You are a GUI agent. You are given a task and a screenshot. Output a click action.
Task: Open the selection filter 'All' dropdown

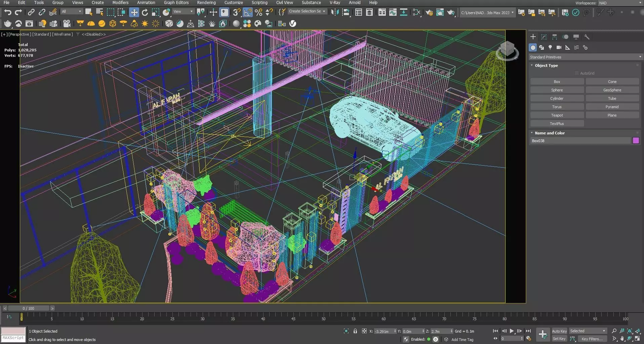point(72,12)
